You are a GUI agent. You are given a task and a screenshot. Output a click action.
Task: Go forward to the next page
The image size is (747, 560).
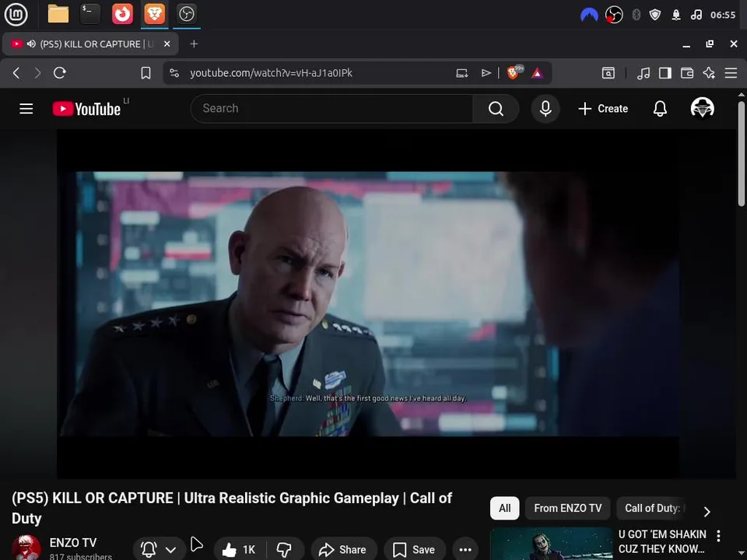37,73
